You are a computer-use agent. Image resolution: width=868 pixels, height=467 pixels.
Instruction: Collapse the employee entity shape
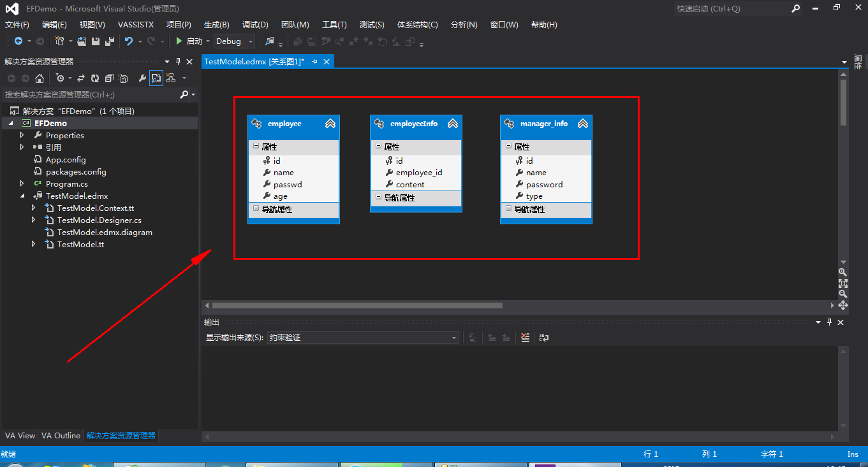click(330, 124)
